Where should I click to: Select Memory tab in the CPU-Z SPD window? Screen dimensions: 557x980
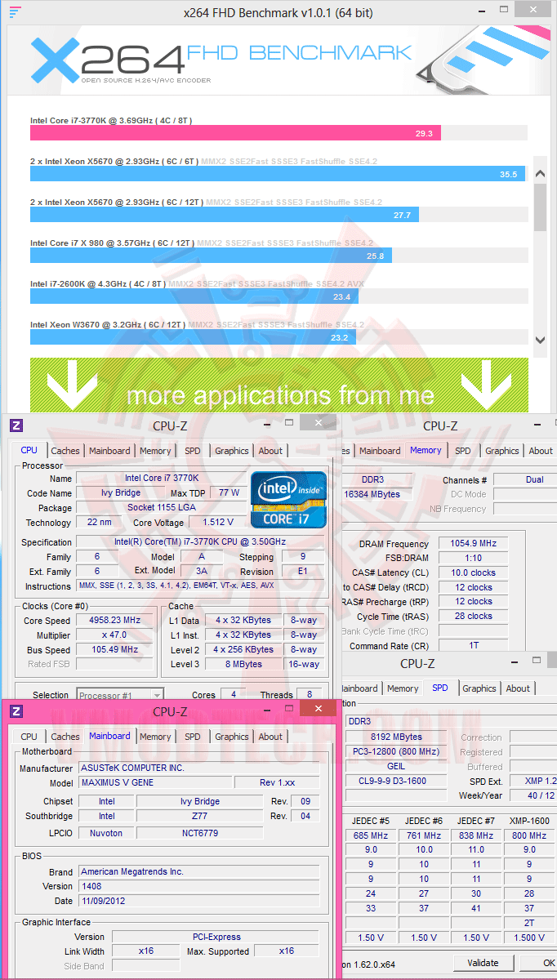(403, 688)
